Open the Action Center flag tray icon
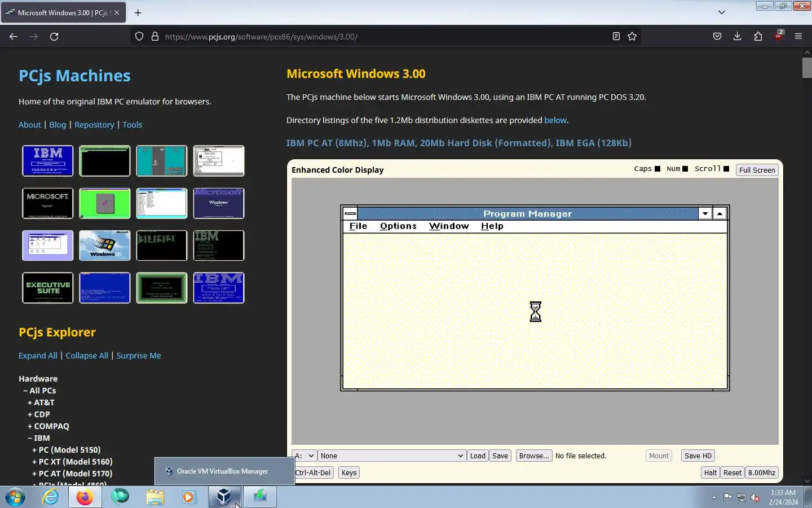812x508 pixels. [x=727, y=497]
